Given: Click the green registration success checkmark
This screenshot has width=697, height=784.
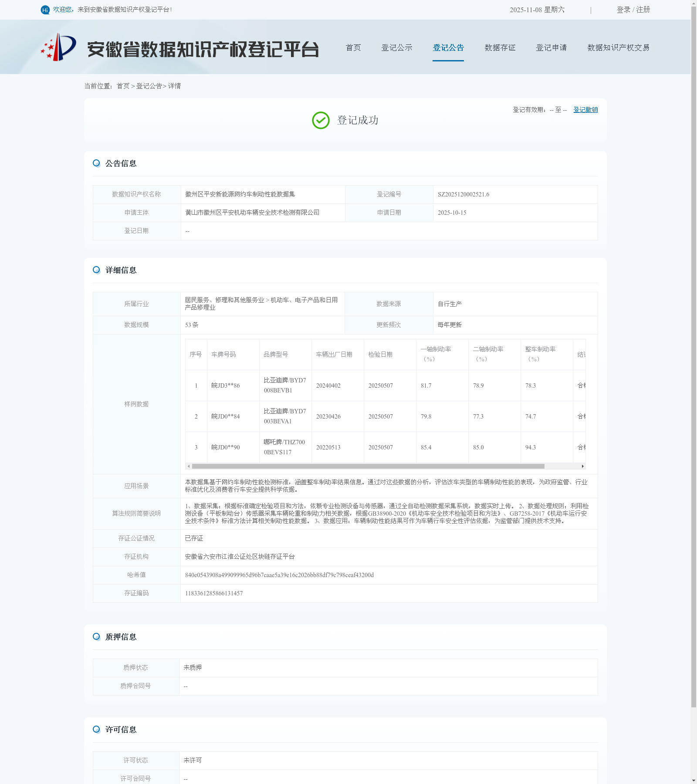Looking at the screenshot, I should [x=321, y=120].
